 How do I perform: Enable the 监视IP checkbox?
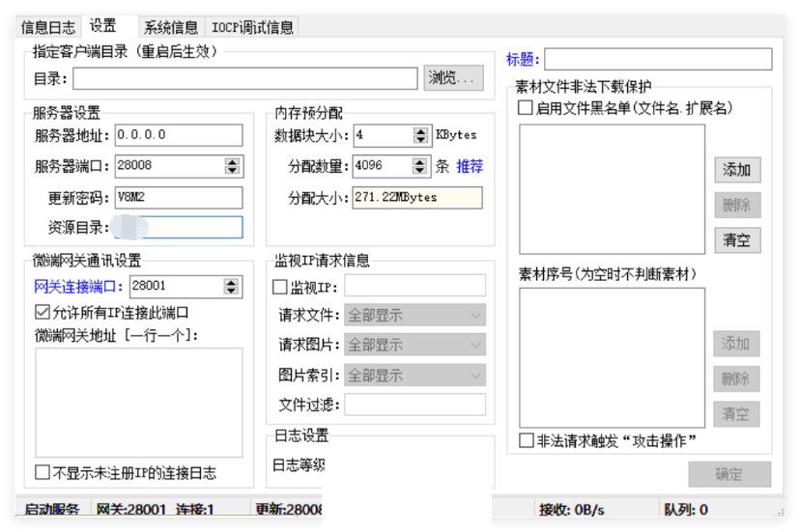[279, 287]
